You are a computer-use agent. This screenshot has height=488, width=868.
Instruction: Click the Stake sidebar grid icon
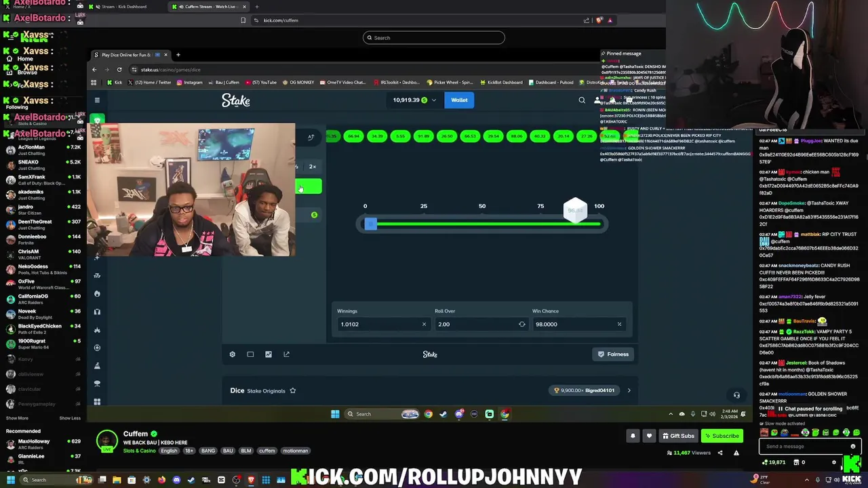pyautogui.click(x=97, y=402)
